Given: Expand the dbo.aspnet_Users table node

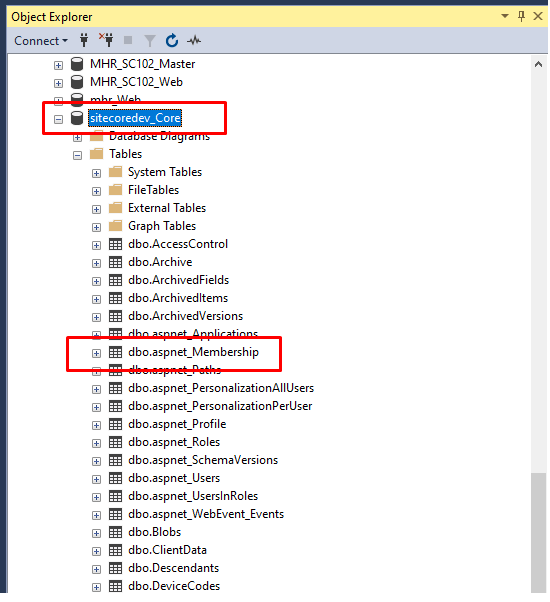Looking at the screenshot, I should (96, 480).
